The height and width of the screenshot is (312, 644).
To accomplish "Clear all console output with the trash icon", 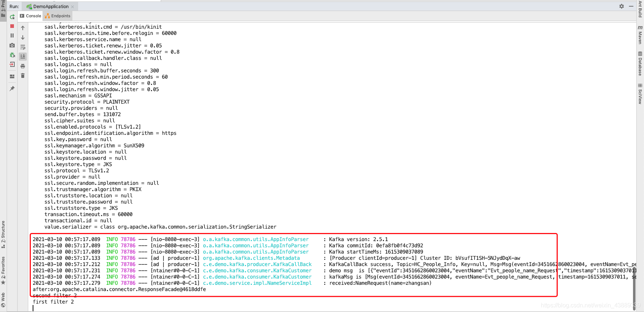I will 23,76.
